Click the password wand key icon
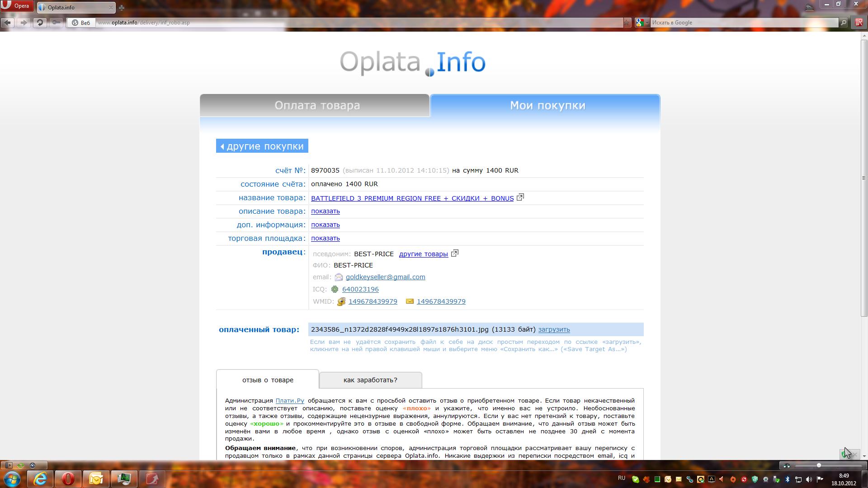The height and width of the screenshot is (488, 868). (x=56, y=23)
